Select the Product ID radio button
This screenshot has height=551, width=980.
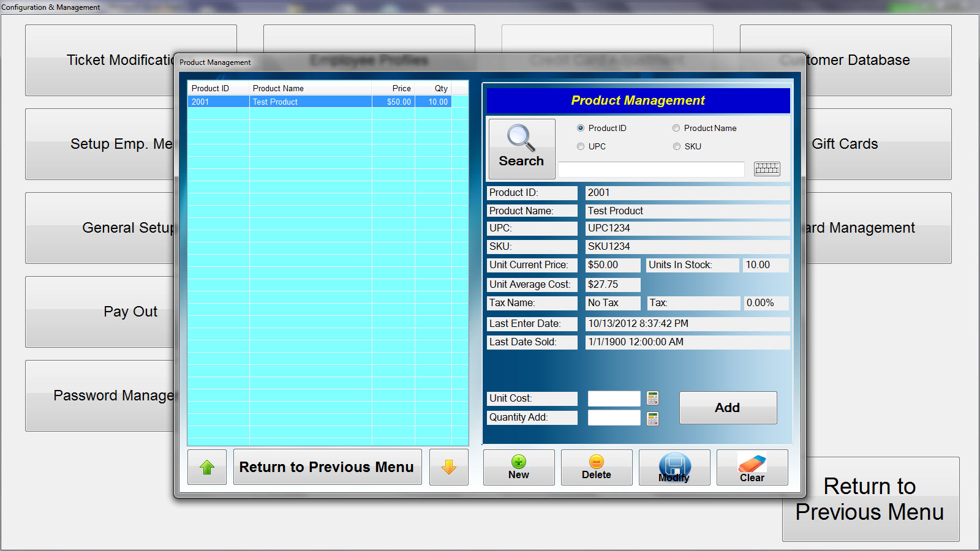(x=581, y=128)
